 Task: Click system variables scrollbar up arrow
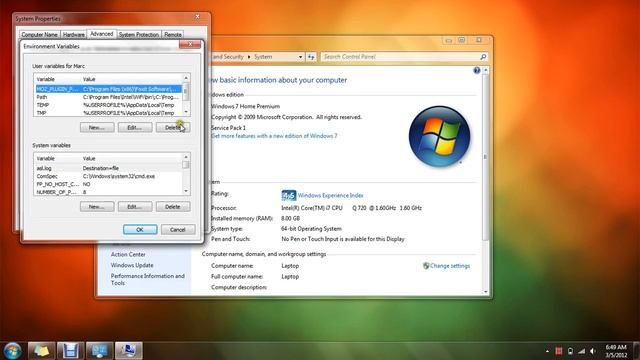click(x=186, y=157)
